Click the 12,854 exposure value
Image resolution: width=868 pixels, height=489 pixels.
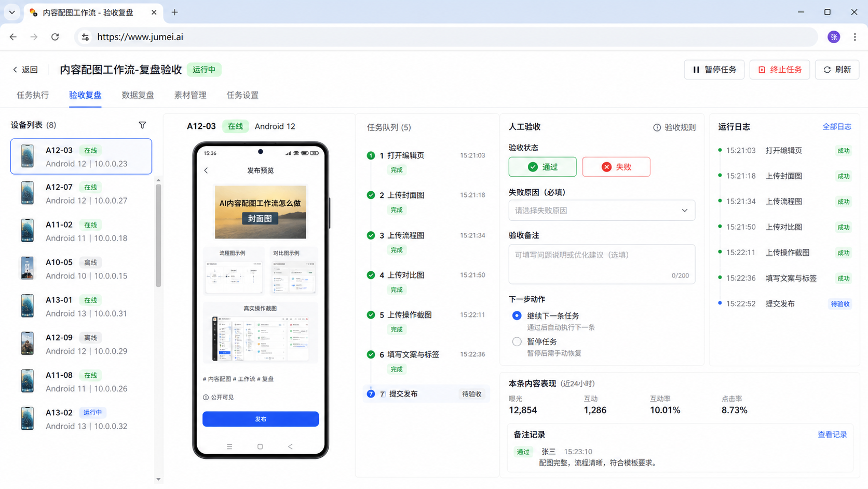[x=523, y=410]
